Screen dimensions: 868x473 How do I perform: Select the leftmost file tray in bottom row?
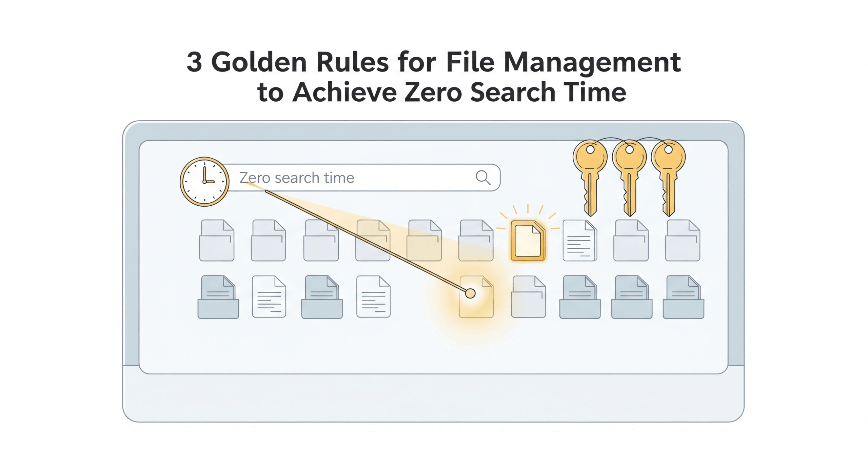(218, 297)
